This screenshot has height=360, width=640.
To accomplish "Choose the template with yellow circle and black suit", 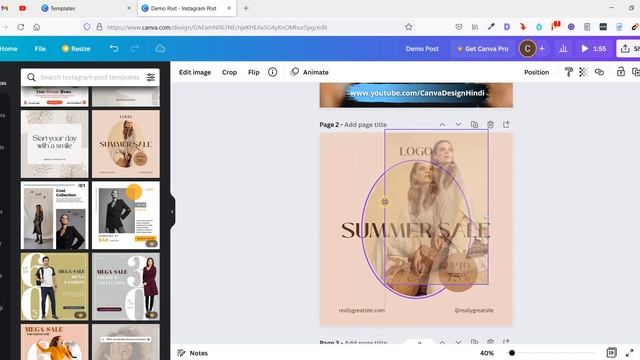I will click(x=126, y=215).
